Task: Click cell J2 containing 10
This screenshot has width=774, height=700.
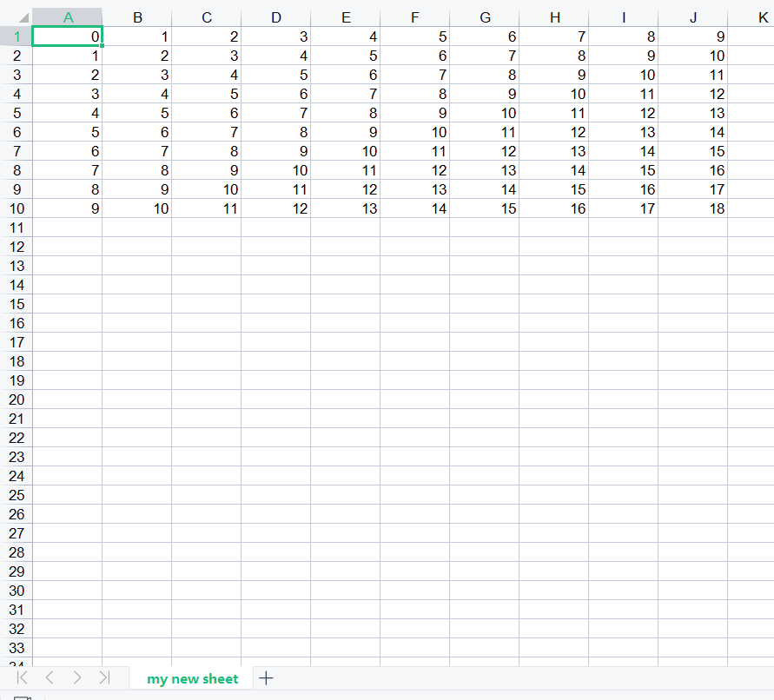Action: coord(693,56)
